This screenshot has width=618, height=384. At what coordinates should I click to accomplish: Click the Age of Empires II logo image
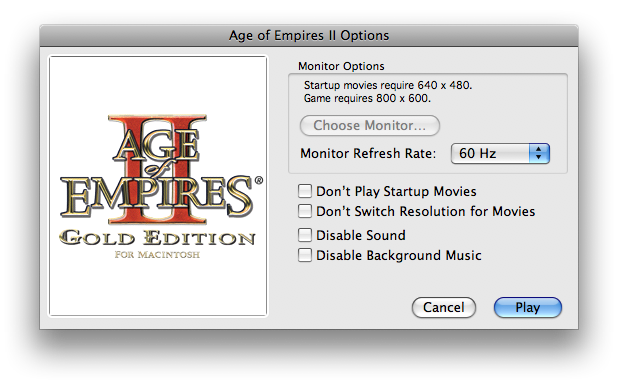click(158, 186)
